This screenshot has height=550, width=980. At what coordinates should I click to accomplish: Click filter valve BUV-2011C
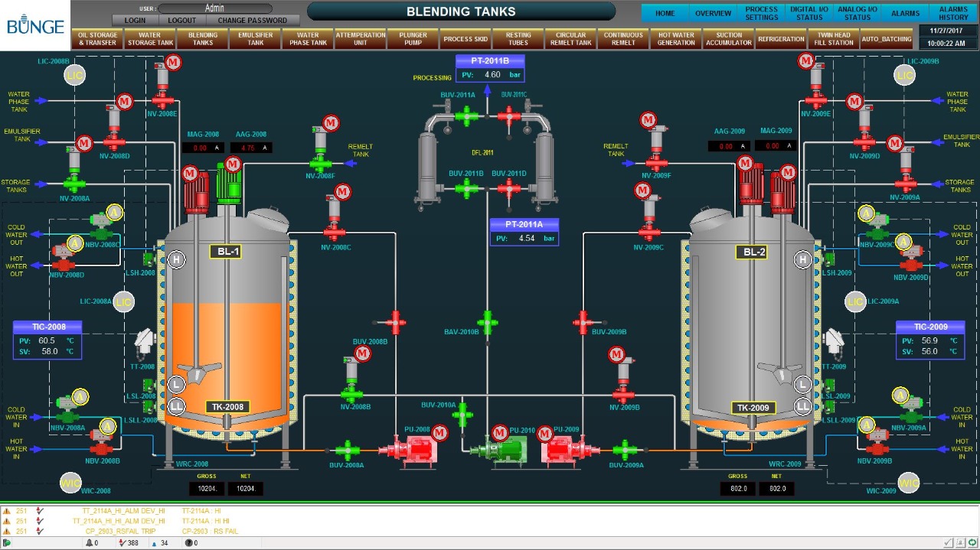point(508,115)
